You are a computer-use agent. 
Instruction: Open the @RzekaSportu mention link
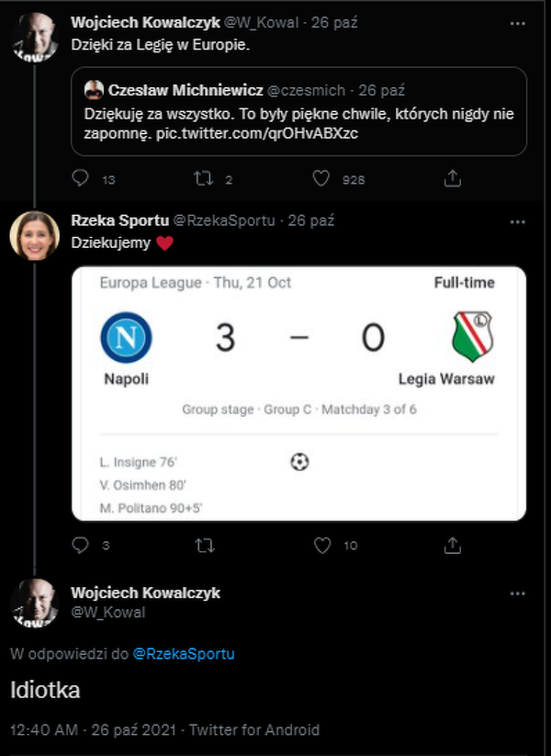tap(184, 654)
